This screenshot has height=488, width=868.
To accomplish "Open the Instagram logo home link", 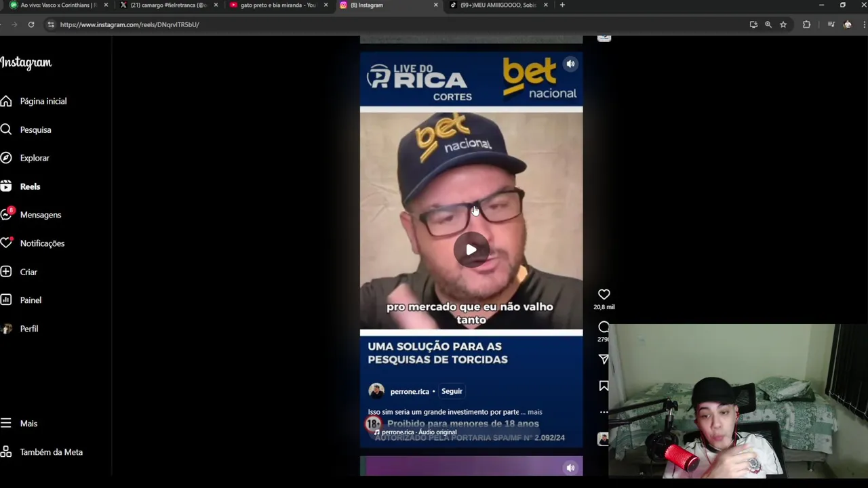I will (x=26, y=63).
